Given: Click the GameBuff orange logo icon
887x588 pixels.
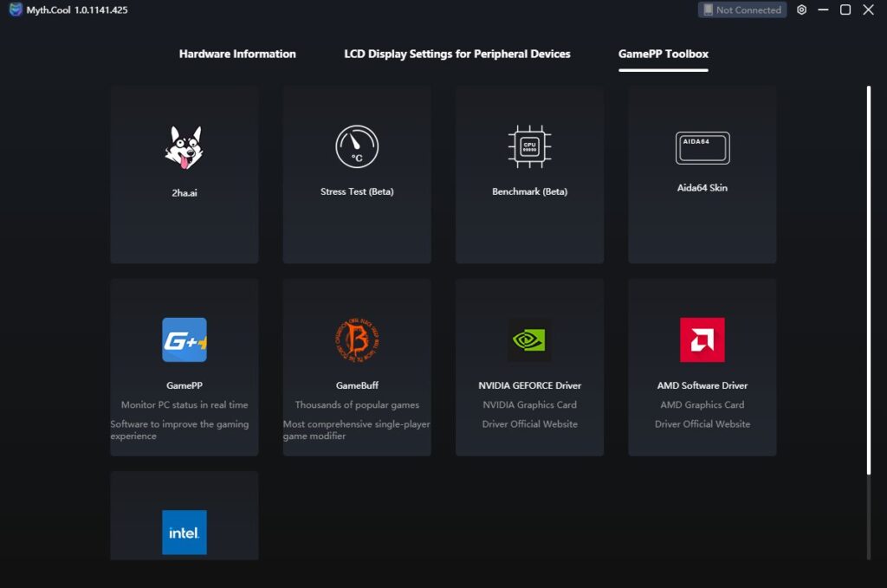Looking at the screenshot, I should coord(357,339).
